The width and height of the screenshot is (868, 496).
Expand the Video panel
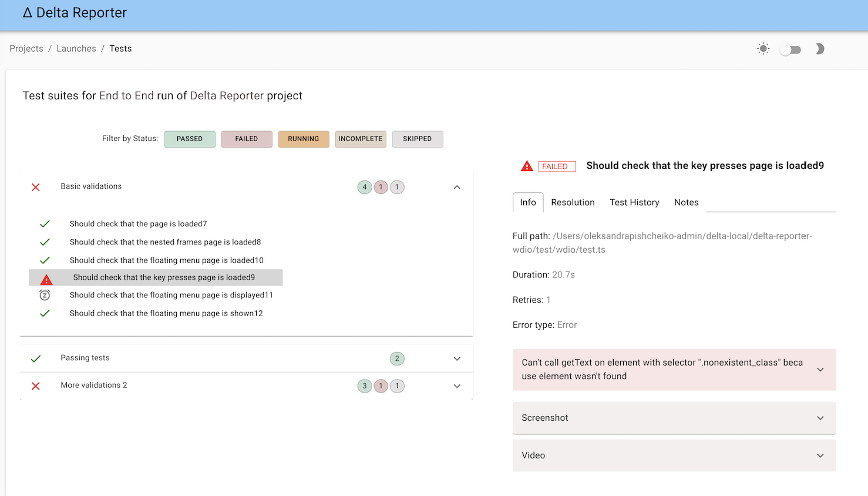(x=674, y=455)
